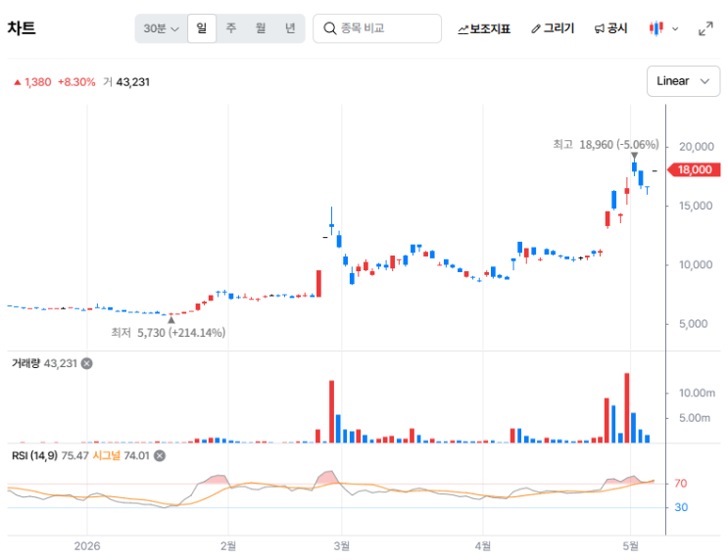Click the 5월 date axis label

pyautogui.click(x=630, y=546)
